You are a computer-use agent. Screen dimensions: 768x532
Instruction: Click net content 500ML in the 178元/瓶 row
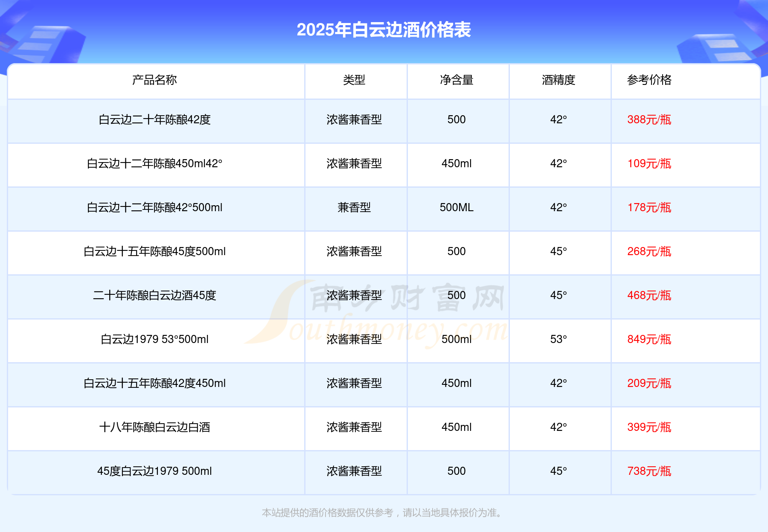click(457, 207)
